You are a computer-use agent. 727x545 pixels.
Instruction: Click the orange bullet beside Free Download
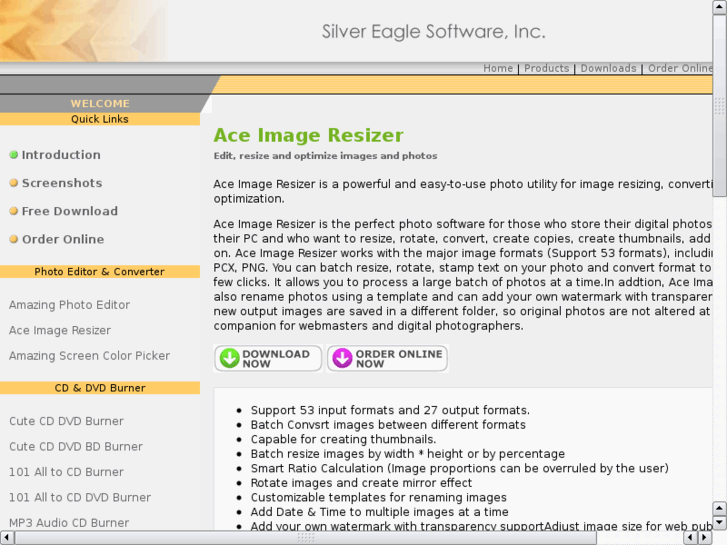14,211
